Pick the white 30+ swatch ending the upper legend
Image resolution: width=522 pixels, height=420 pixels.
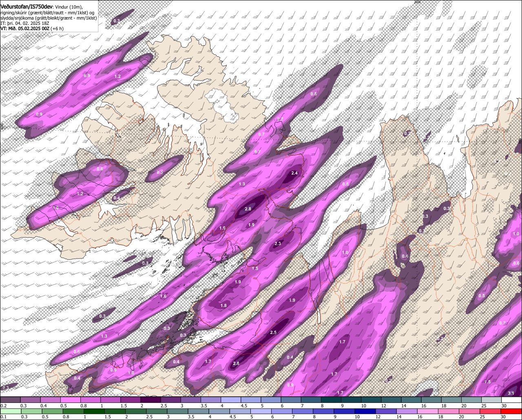point(512,400)
